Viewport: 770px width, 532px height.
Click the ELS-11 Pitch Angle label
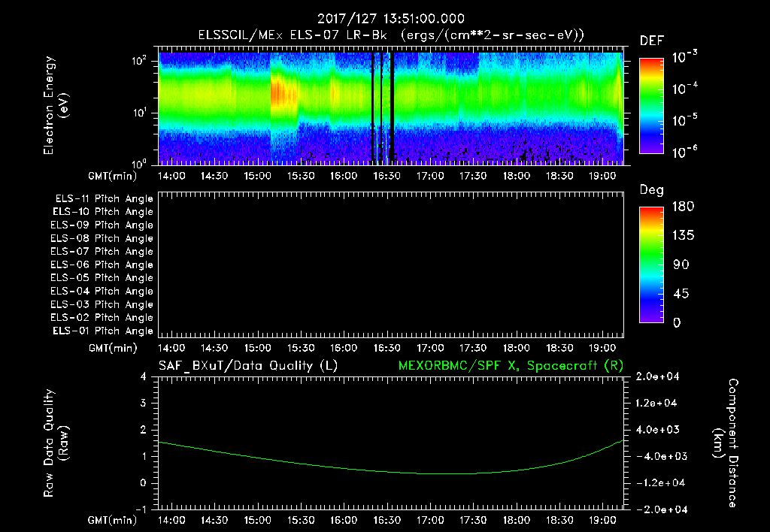point(104,199)
